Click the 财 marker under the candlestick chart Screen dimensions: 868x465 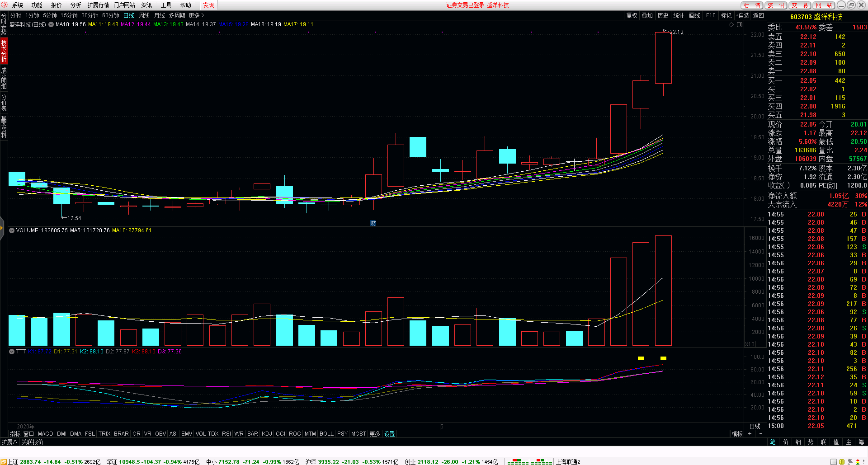coord(373,223)
